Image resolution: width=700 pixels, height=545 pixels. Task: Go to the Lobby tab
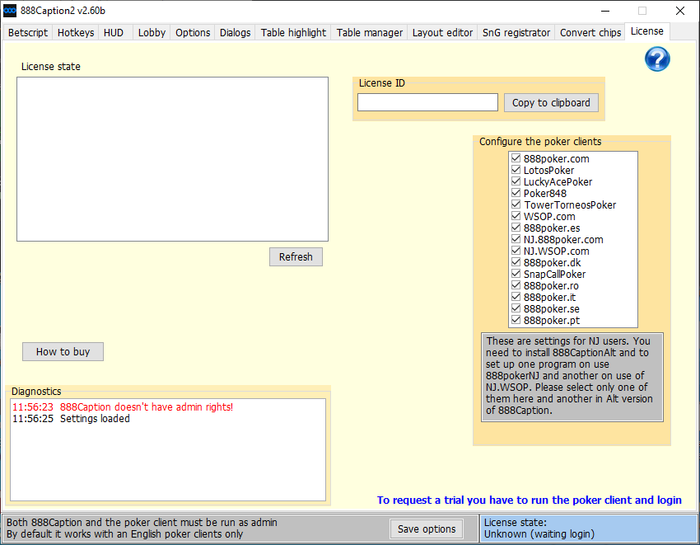pyautogui.click(x=152, y=33)
